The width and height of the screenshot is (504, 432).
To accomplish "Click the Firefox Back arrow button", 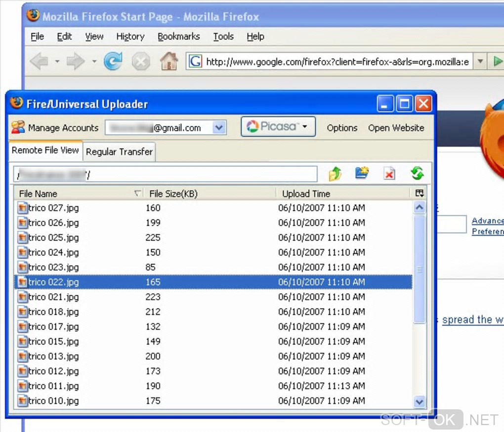I will (40, 61).
